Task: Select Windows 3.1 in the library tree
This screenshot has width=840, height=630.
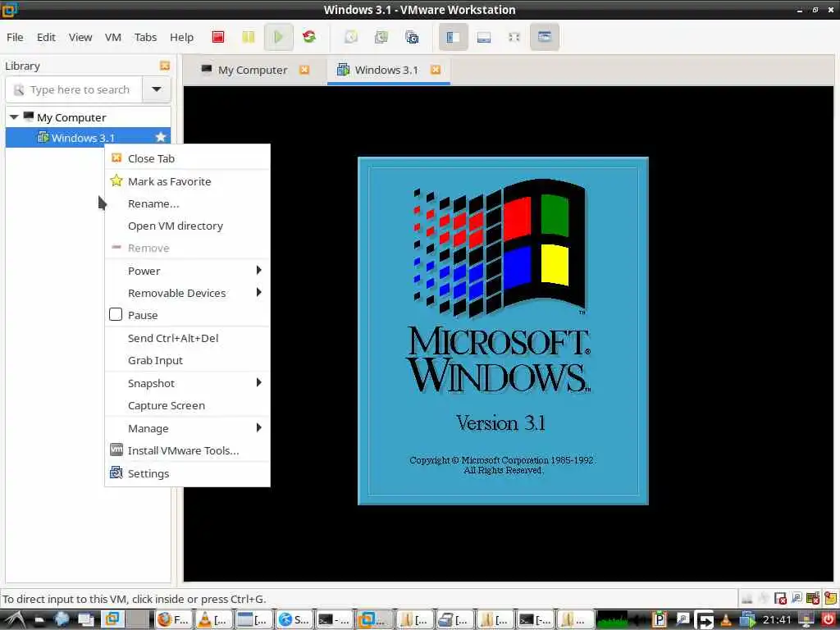Action: 88,138
